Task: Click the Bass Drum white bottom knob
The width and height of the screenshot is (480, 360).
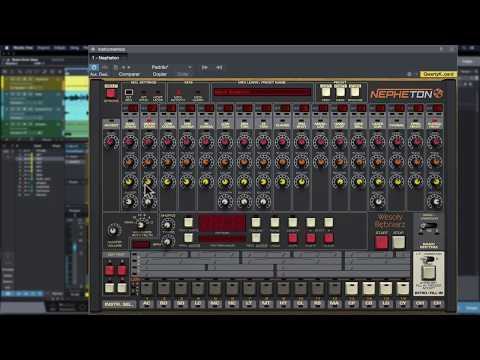Action: click(130, 202)
